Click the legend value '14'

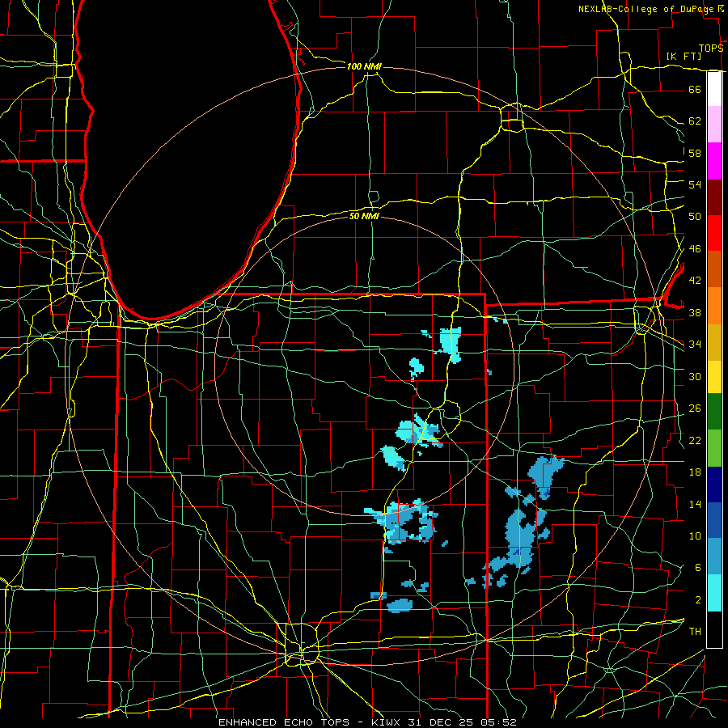coord(695,504)
